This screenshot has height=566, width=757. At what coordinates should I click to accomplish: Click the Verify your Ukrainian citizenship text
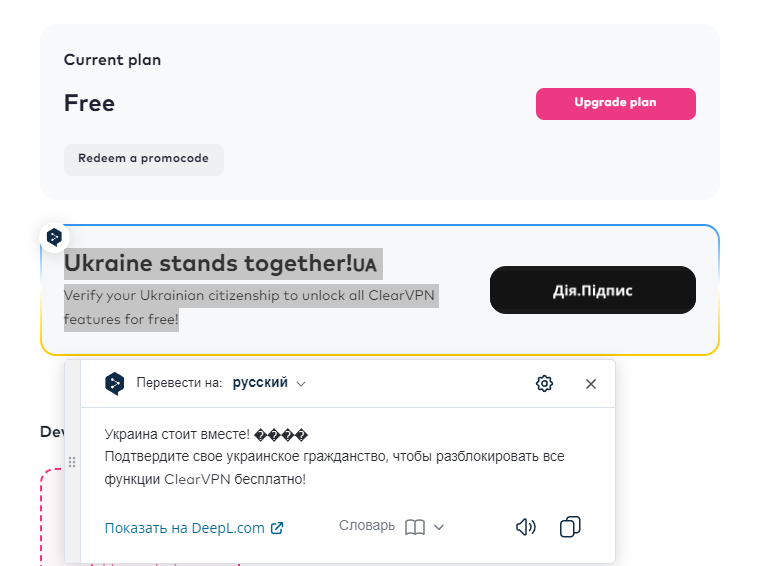(x=250, y=296)
